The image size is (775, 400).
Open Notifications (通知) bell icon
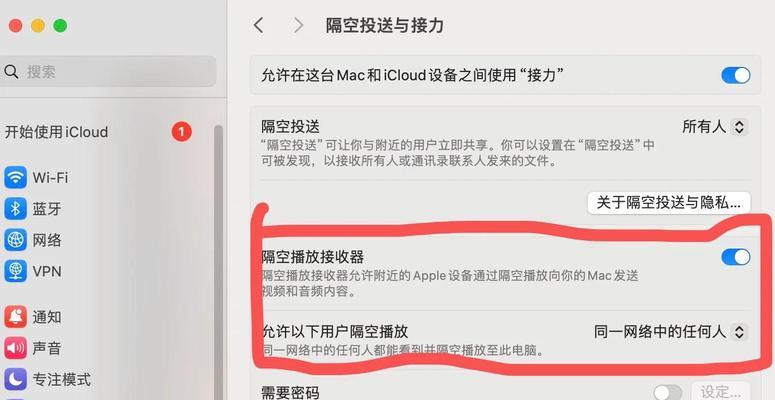[x=15, y=317]
